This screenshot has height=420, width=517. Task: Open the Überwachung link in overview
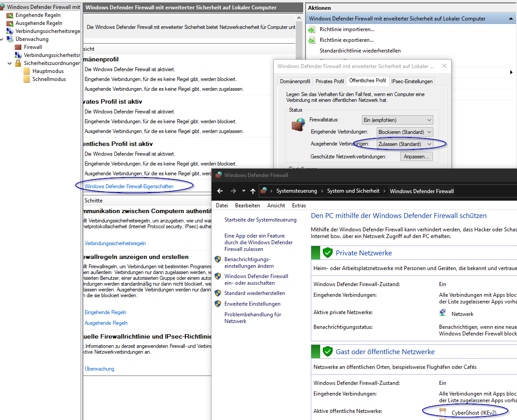point(99,369)
